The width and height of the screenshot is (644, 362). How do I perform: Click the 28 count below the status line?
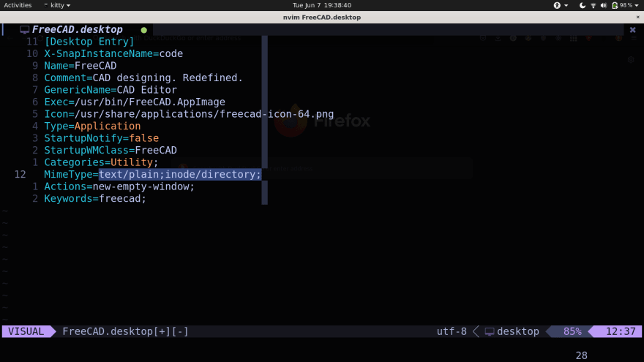581,355
